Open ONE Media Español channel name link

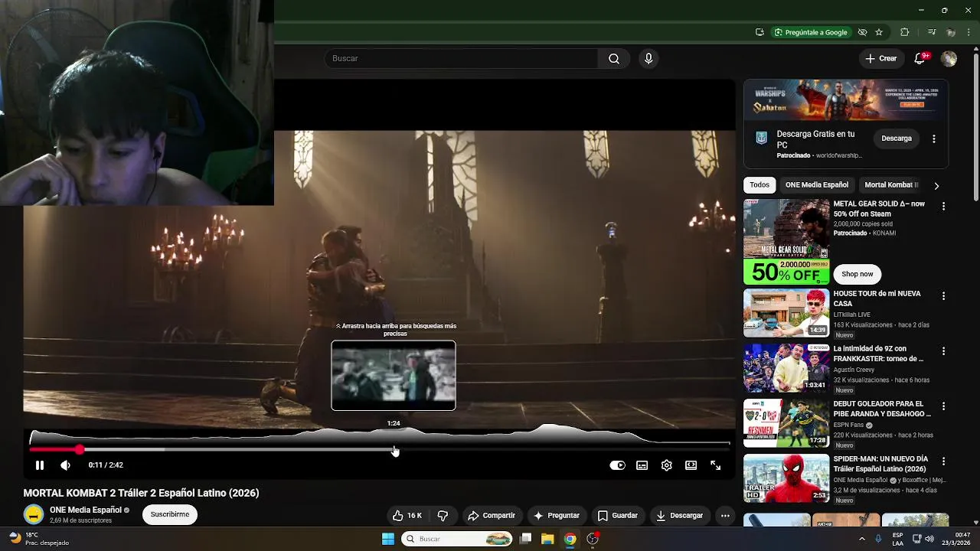click(86, 510)
